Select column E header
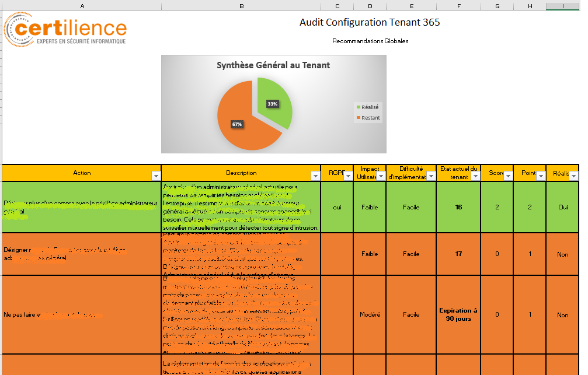This screenshot has width=588, height=375. point(412,6)
